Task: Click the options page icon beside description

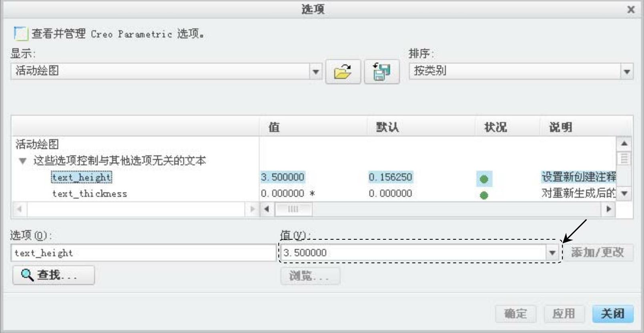Action: 20,33
